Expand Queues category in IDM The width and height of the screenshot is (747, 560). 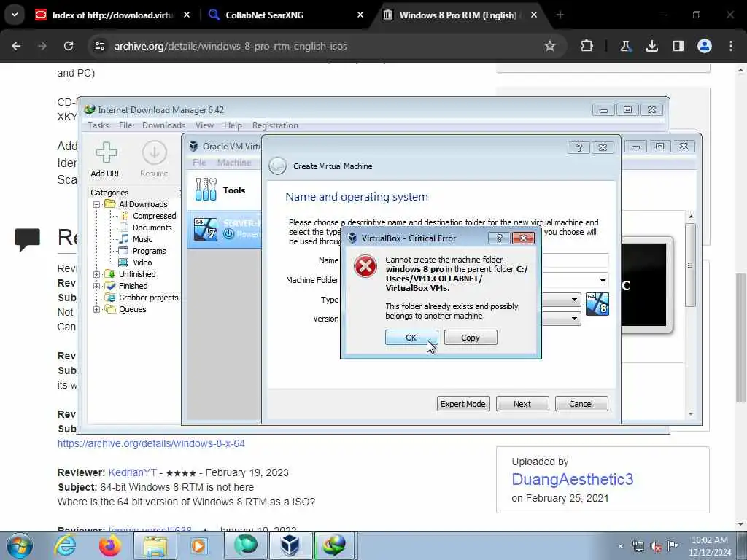pyautogui.click(x=97, y=309)
